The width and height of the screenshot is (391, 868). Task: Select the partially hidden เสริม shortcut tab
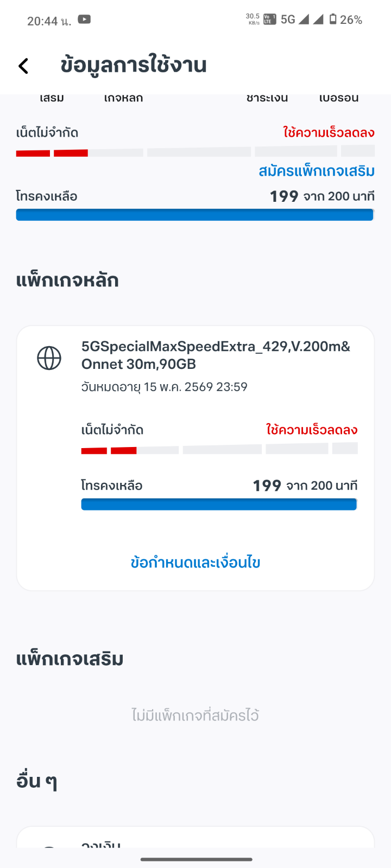click(x=52, y=98)
